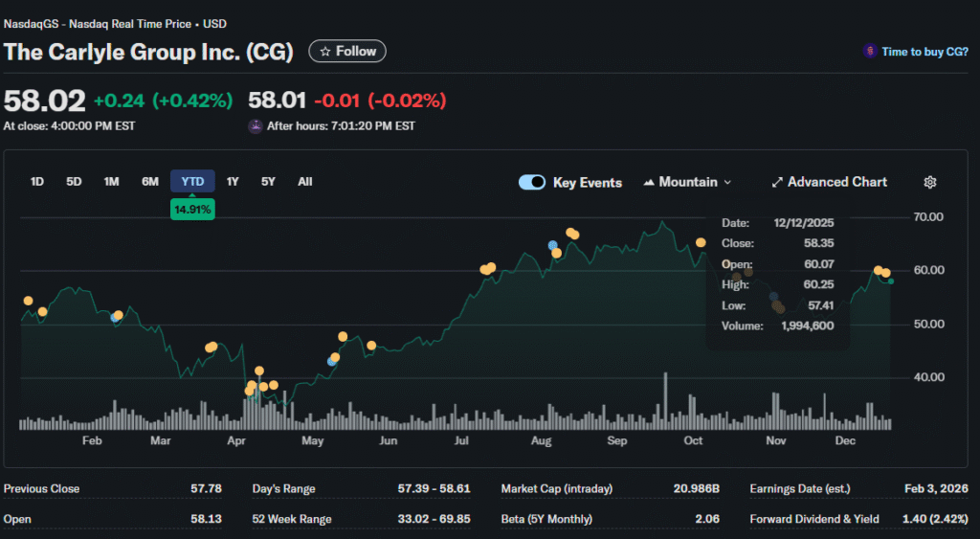Show the 5Y price chart
Viewport: 980px width, 539px height.
[268, 182]
